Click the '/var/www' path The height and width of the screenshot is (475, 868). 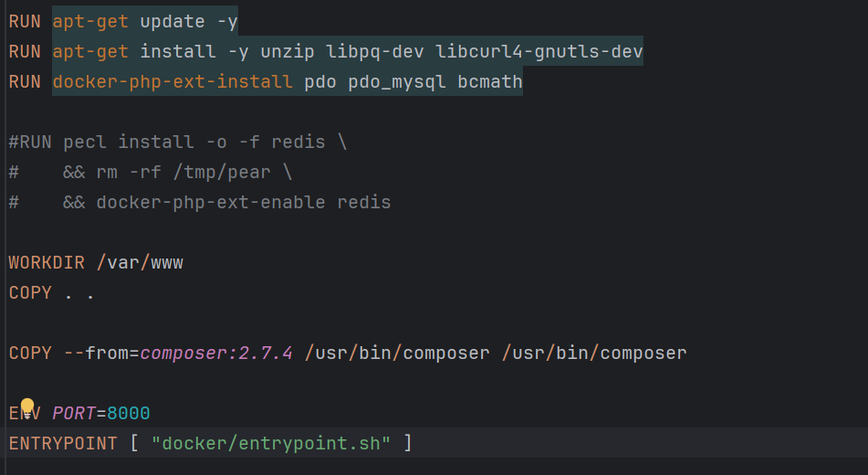(x=140, y=263)
